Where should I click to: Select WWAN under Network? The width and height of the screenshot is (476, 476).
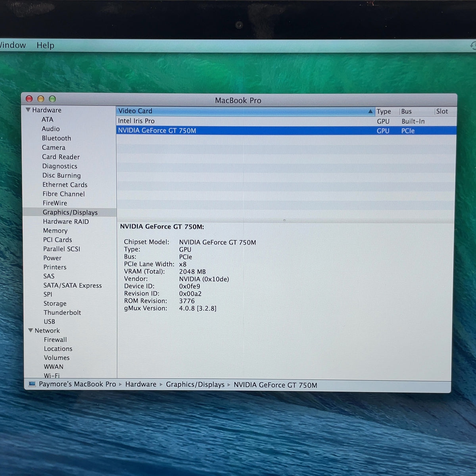click(54, 367)
